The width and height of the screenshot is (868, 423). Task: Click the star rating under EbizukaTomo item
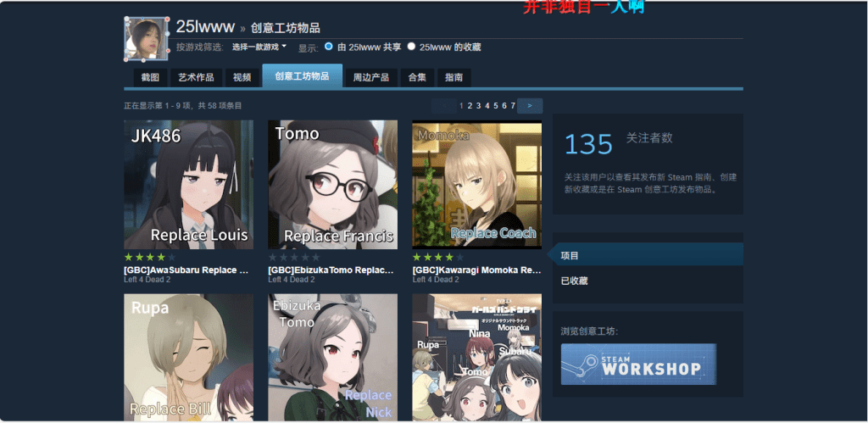click(x=294, y=257)
